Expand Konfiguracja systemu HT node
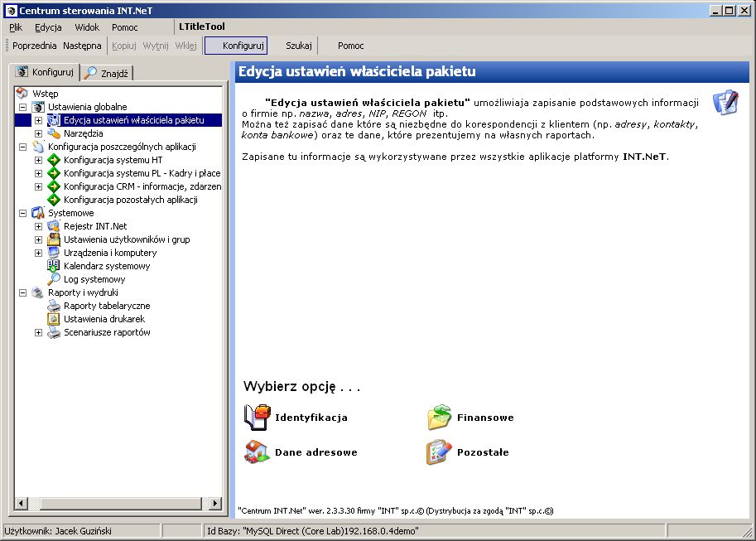The width and height of the screenshot is (756, 541). pos(39,160)
